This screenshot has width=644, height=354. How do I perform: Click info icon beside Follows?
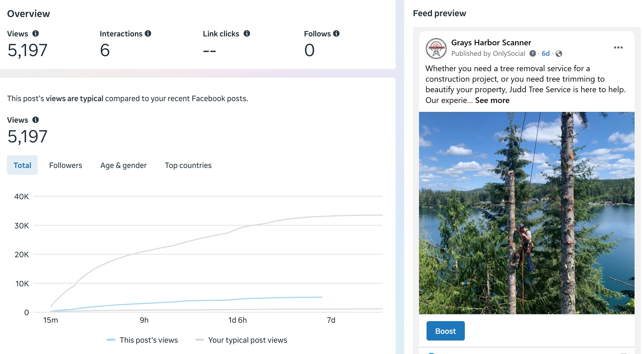(336, 33)
